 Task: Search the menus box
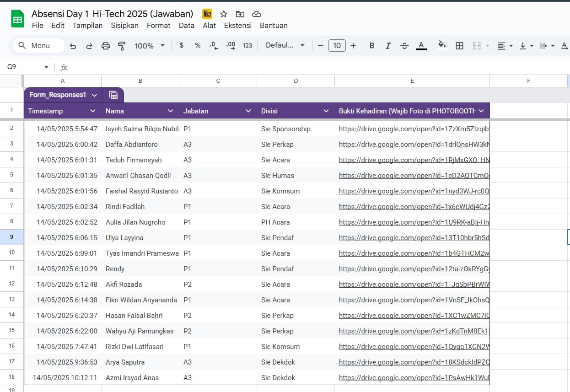tap(38, 45)
